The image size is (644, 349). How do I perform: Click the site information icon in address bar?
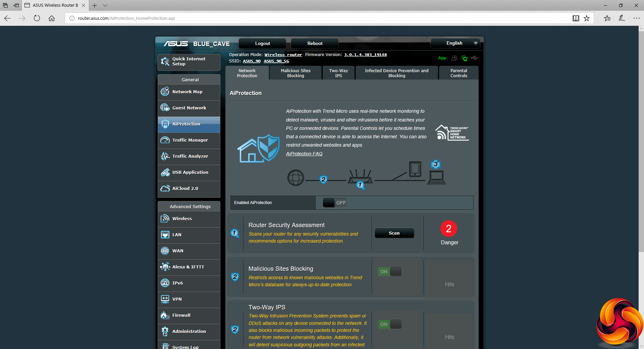point(72,18)
